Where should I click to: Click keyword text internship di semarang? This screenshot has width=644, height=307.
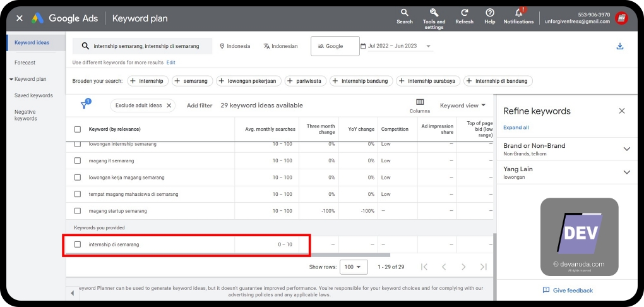point(114,244)
